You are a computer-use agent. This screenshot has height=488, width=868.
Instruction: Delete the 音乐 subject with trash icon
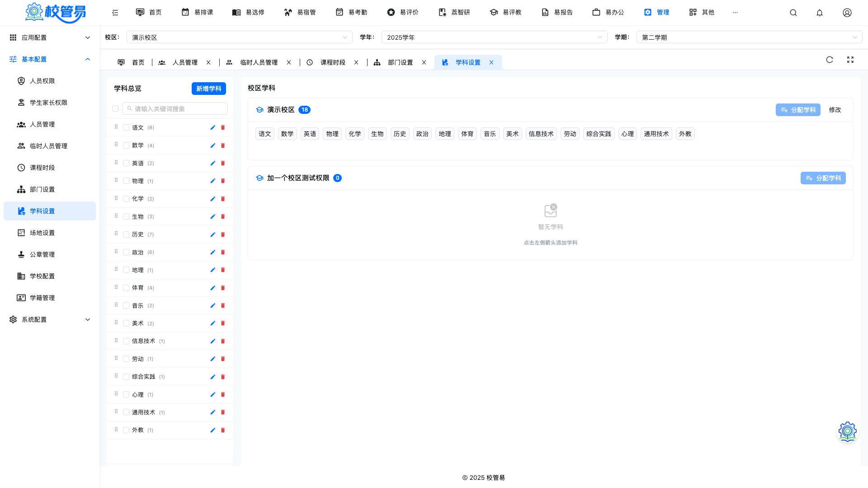click(223, 305)
